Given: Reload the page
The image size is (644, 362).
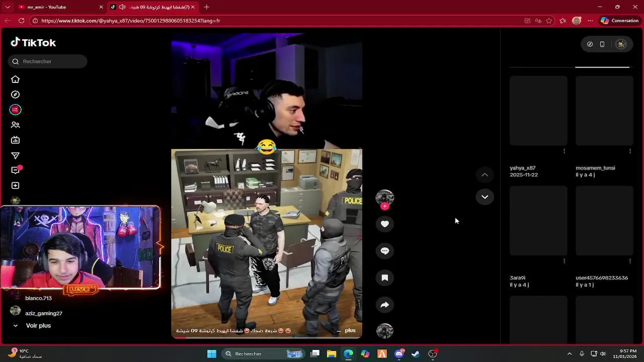Looking at the screenshot, I should tap(21, 21).
